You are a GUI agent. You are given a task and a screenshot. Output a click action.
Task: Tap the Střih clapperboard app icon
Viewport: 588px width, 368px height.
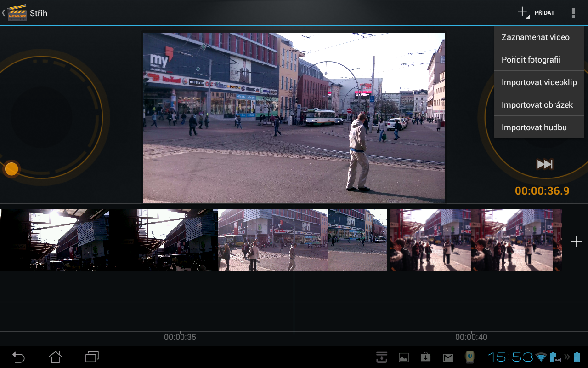[x=17, y=13]
